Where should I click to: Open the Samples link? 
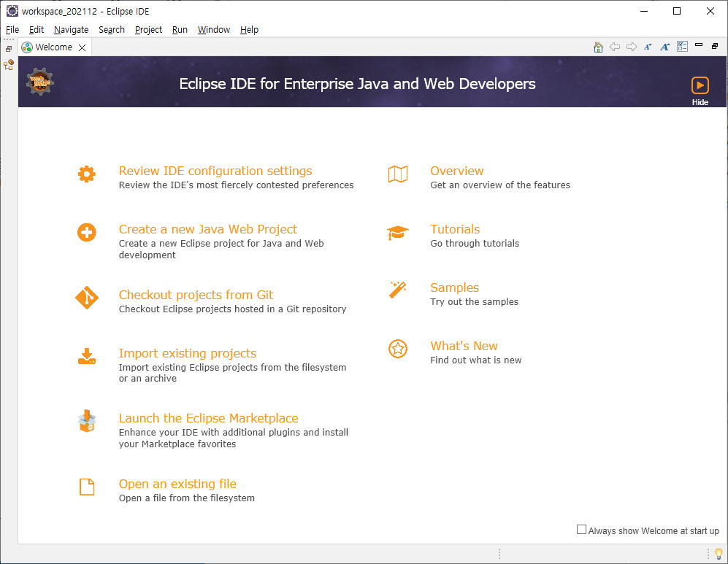pos(454,287)
